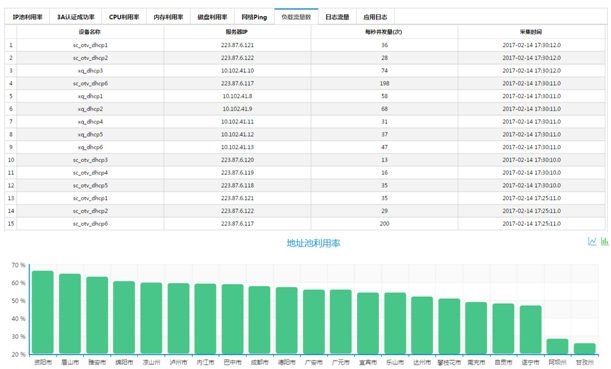Switch to the 内存利用率 tab
The width and height of the screenshot is (611, 369).
[x=168, y=17]
